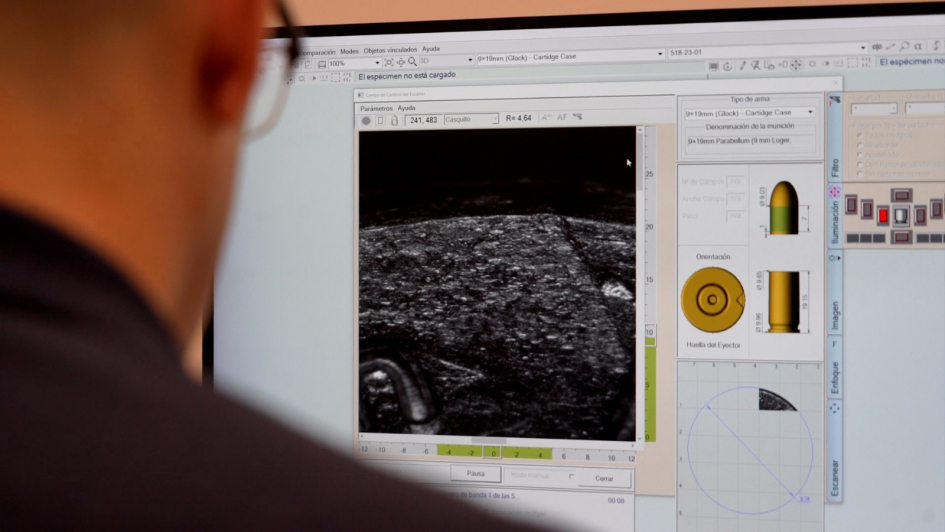945x532 pixels.
Task: Toggle the Modo manual checkbox
Action: point(571,477)
